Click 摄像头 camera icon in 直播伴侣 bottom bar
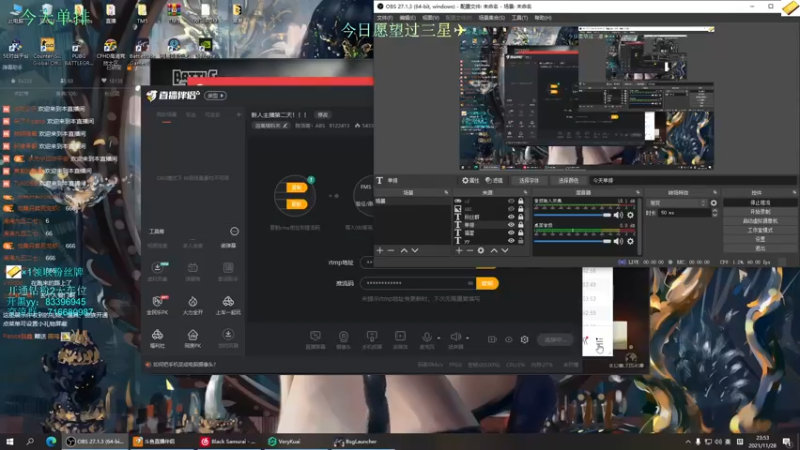 point(343,339)
